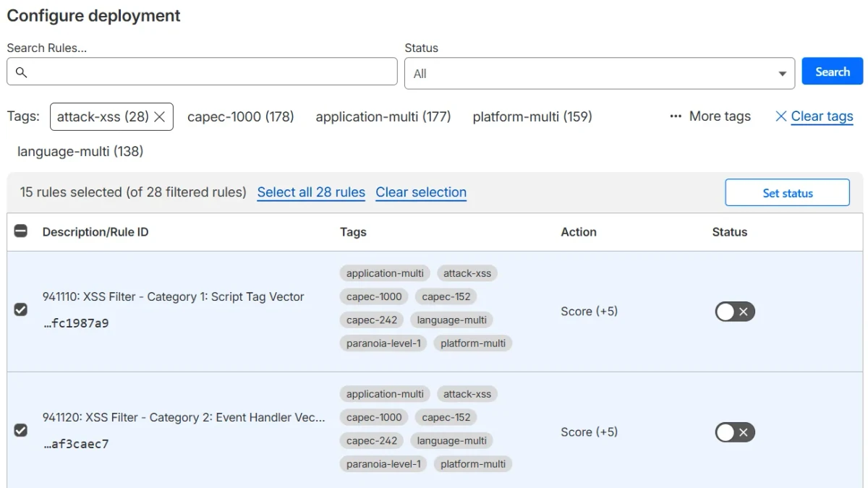The height and width of the screenshot is (488, 868).
Task: Click the language-multi chip in the 941120 row
Action: click(x=452, y=440)
